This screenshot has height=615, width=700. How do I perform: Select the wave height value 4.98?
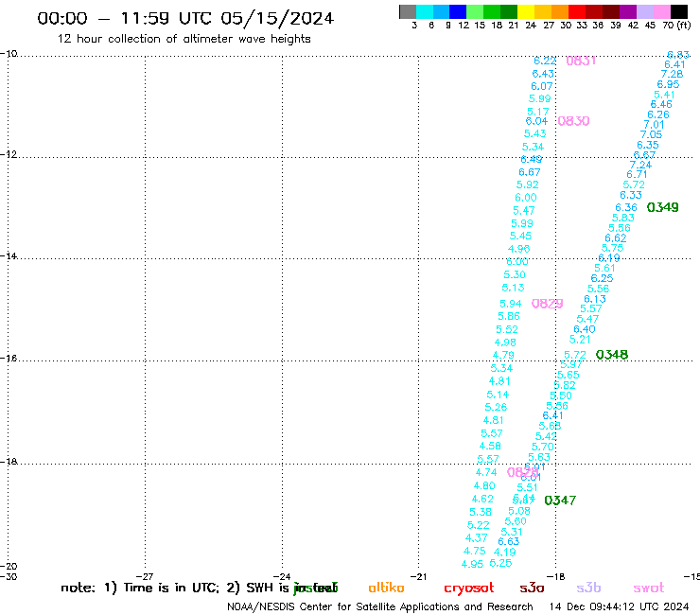pos(505,343)
